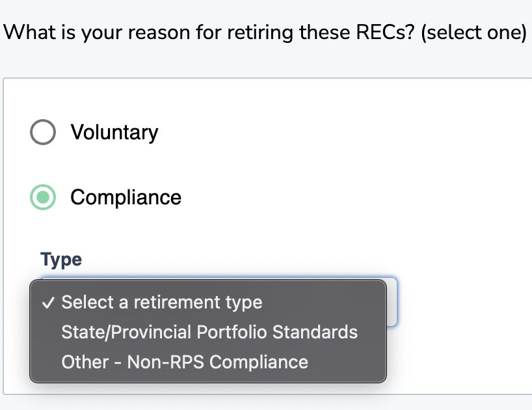Click the '(select one)' hint text
Image resolution: width=532 pixels, height=410 pixels.
(473, 33)
